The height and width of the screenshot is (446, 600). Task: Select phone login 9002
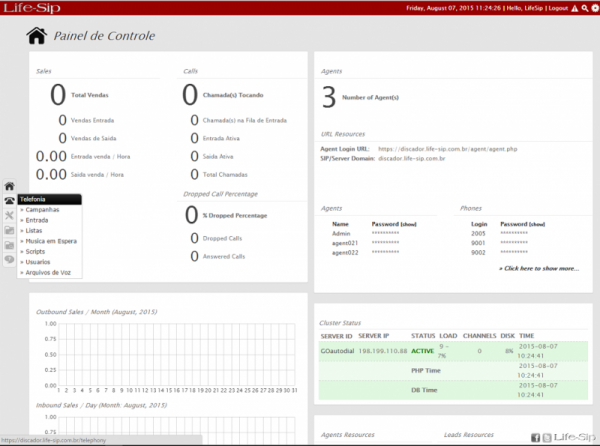pyautogui.click(x=478, y=252)
